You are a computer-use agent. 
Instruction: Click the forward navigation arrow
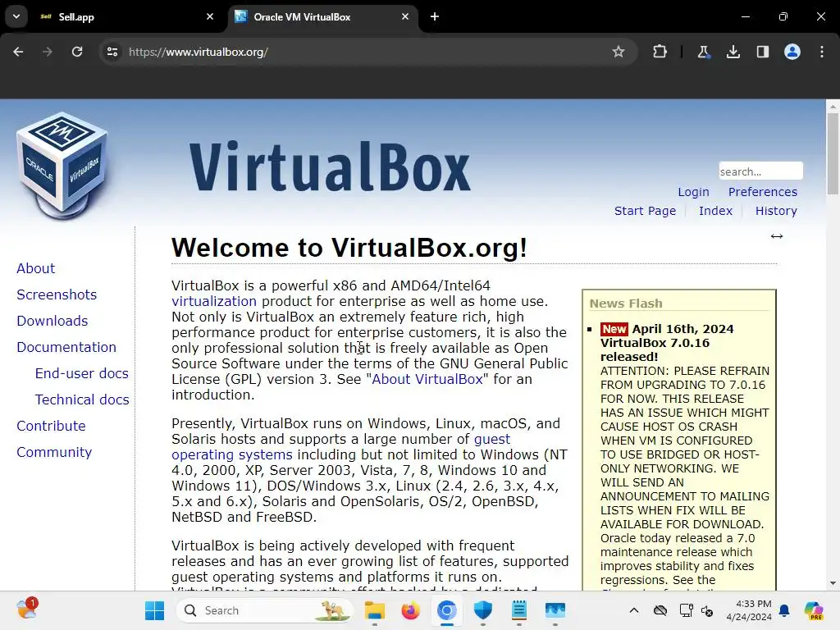pos(48,52)
